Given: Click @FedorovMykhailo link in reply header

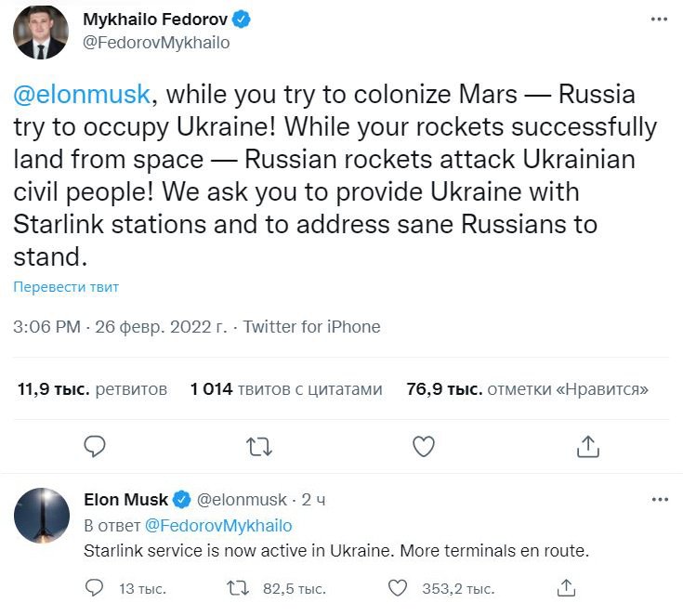Looking at the screenshot, I should pyautogui.click(x=218, y=525).
